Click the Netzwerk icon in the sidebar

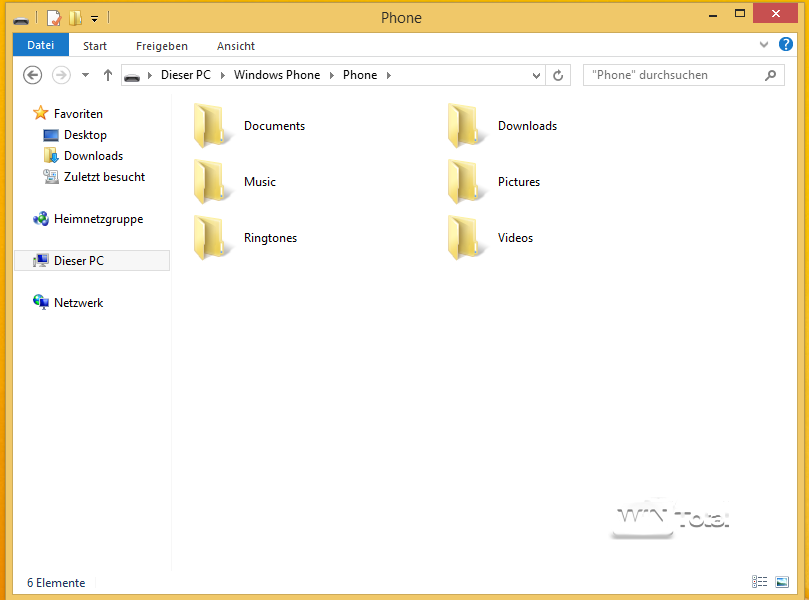tap(41, 302)
